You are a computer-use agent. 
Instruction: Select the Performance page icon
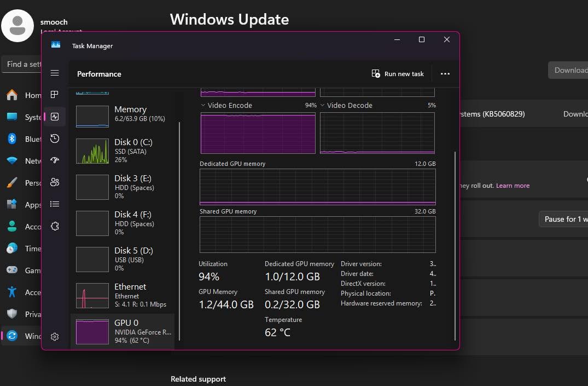click(55, 117)
